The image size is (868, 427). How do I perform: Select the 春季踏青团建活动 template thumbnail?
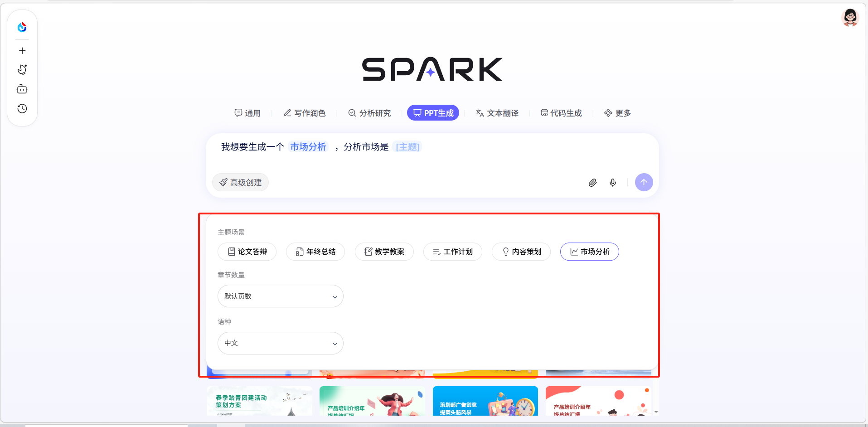pos(259,401)
